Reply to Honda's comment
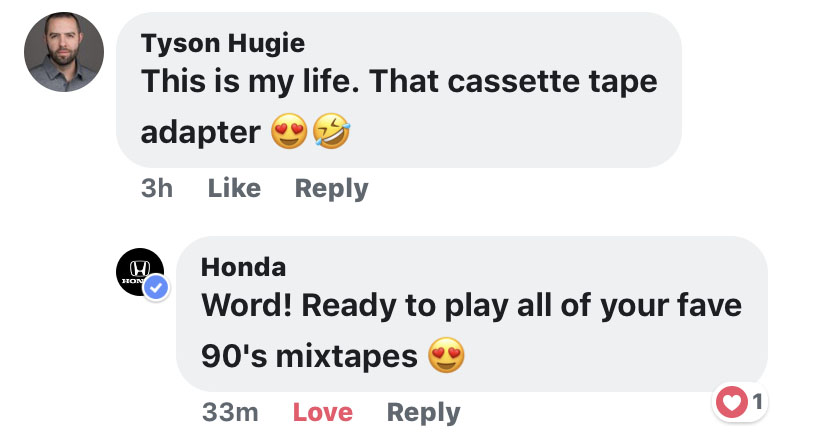828x440 pixels. tap(423, 412)
